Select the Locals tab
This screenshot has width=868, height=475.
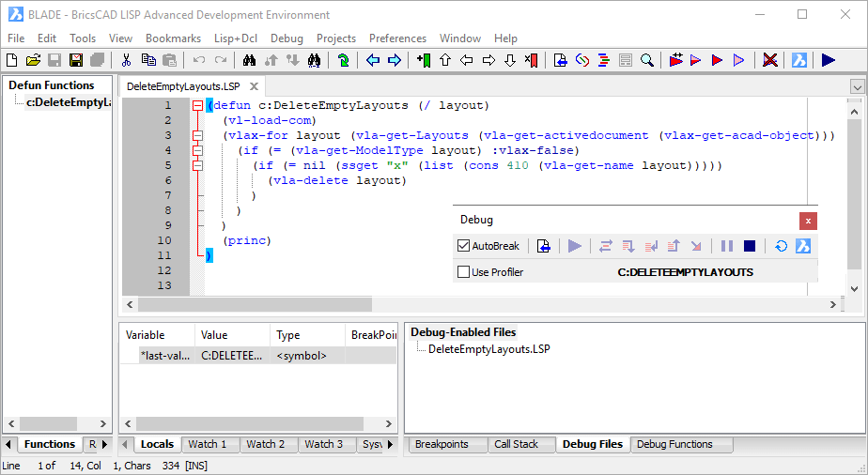[157, 444]
